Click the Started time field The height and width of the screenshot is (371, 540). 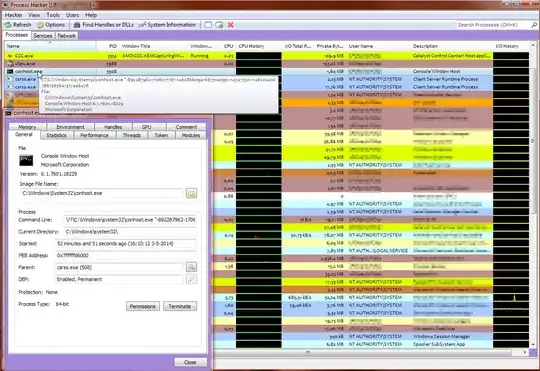pos(126,244)
